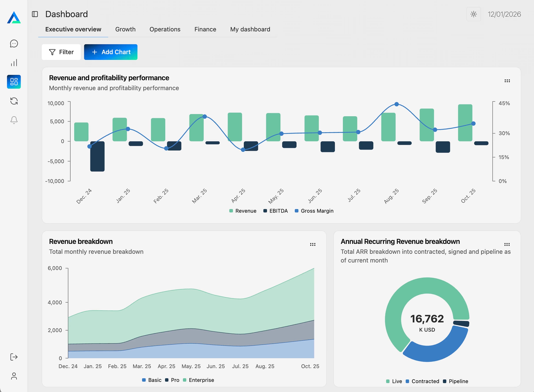Screen dimensions: 534x392
Task: Toggle Enterprise series in legend
Action: click(199, 380)
